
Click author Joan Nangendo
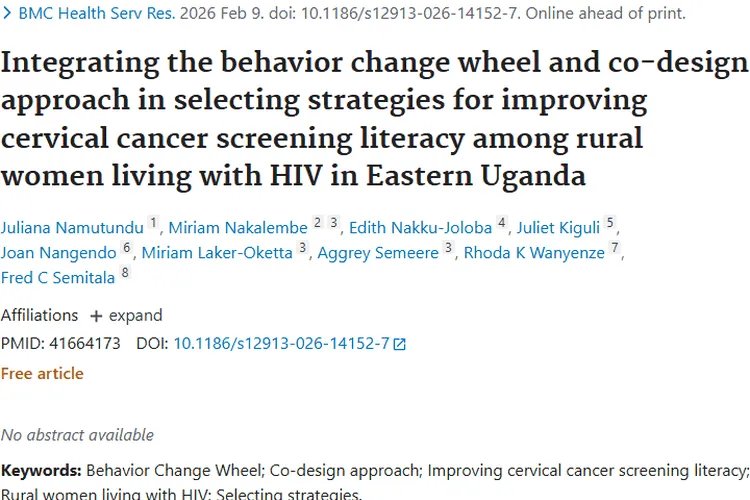tap(59, 253)
